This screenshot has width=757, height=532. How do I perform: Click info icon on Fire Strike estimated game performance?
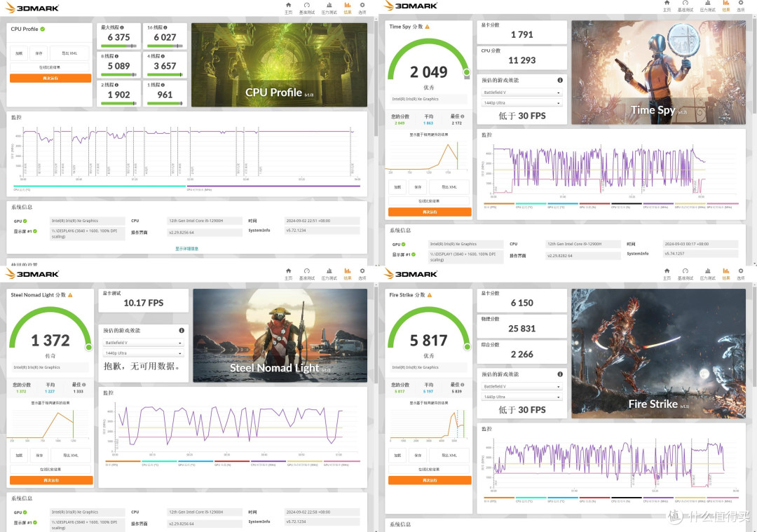560,374
